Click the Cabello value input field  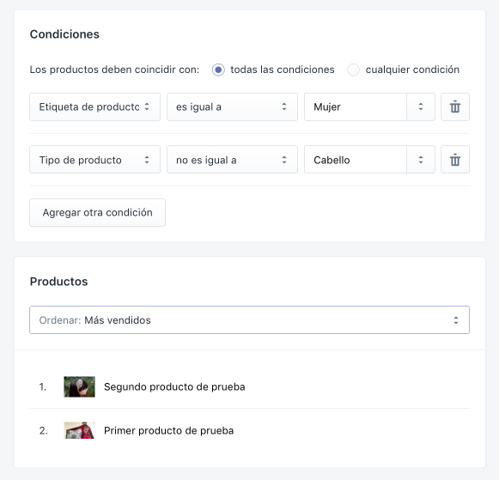355,160
